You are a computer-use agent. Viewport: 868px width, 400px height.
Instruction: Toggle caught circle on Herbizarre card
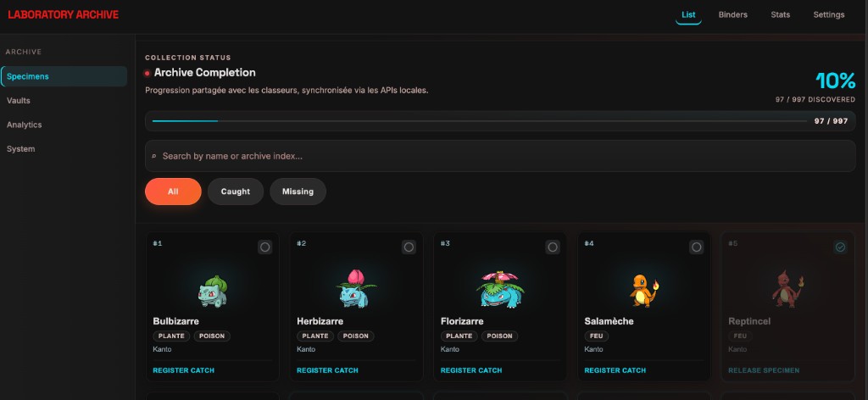(409, 247)
